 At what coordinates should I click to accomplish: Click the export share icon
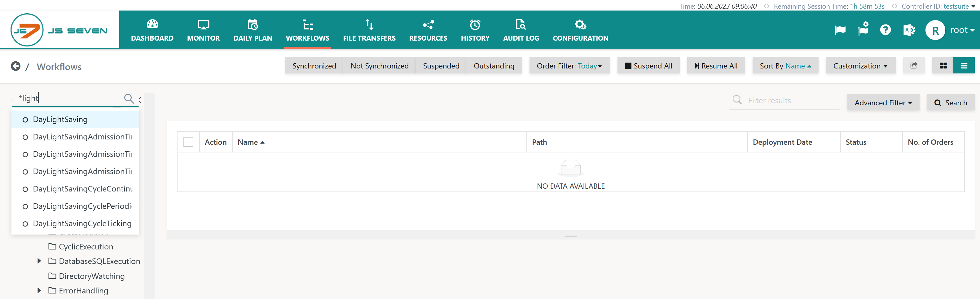point(913,65)
